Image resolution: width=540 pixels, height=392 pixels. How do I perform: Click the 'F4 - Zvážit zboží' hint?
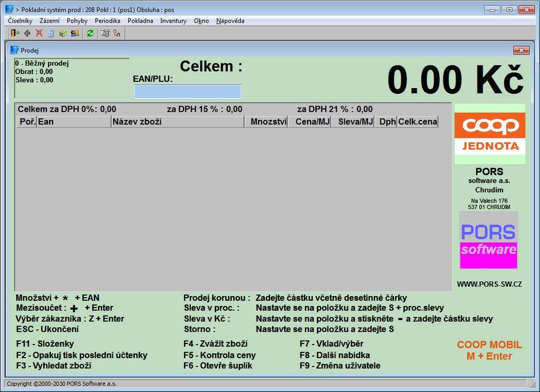pyautogui.click(x=215, y=343)
